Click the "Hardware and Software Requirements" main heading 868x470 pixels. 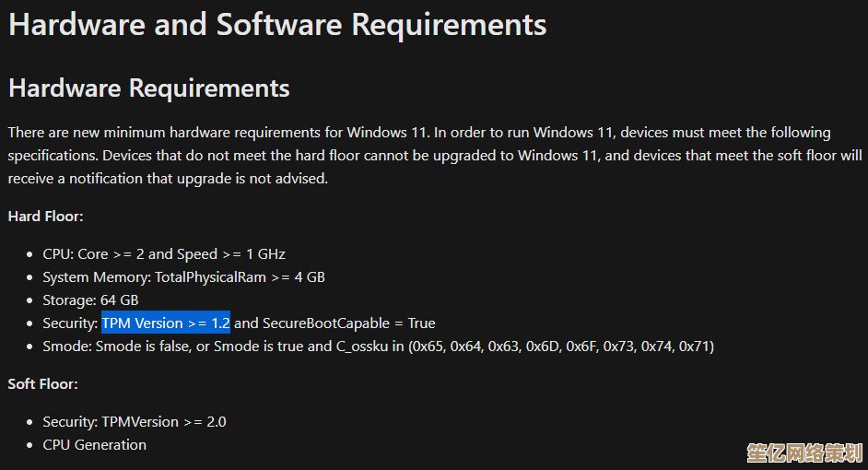(x=276, y=25)
